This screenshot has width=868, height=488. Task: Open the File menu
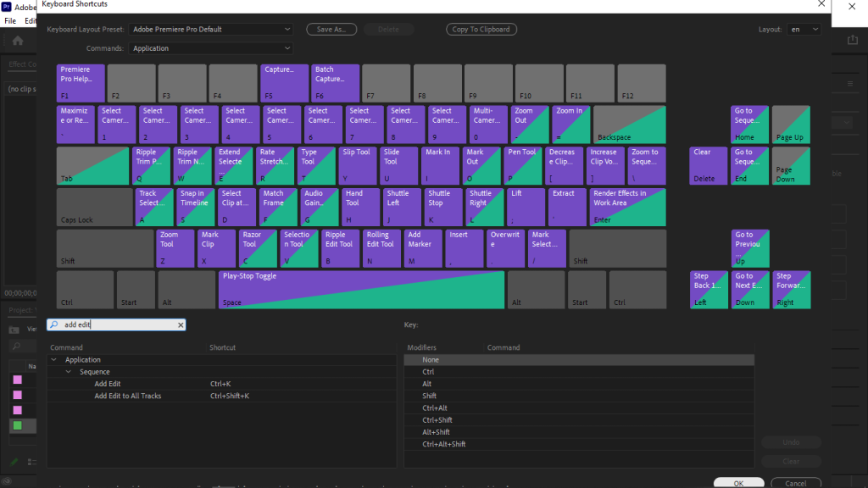coord(10,19)
